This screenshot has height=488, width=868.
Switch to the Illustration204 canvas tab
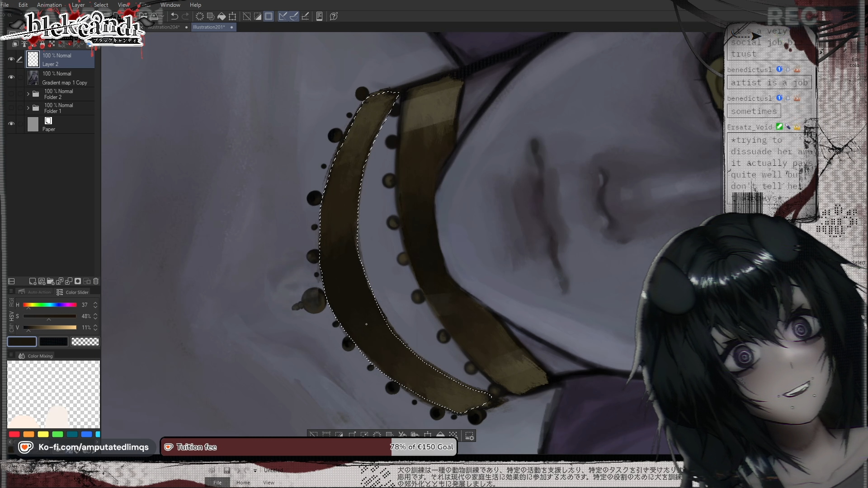tap(164, 27)
